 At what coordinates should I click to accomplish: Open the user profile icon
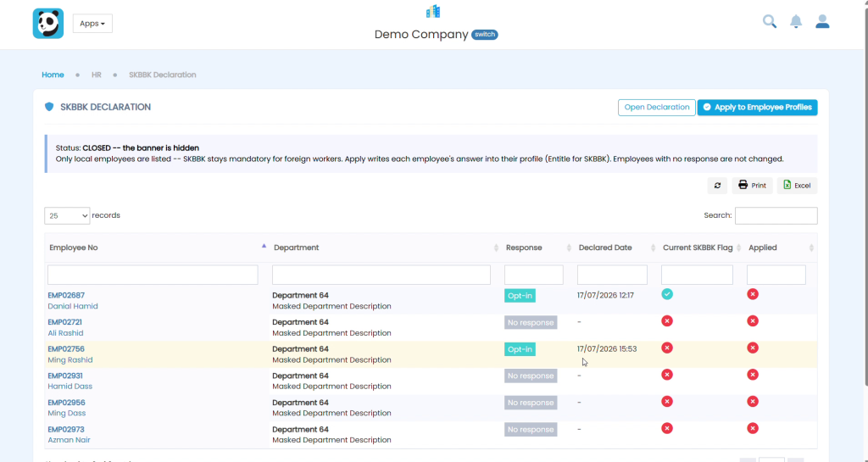click(x=822, y=21)
